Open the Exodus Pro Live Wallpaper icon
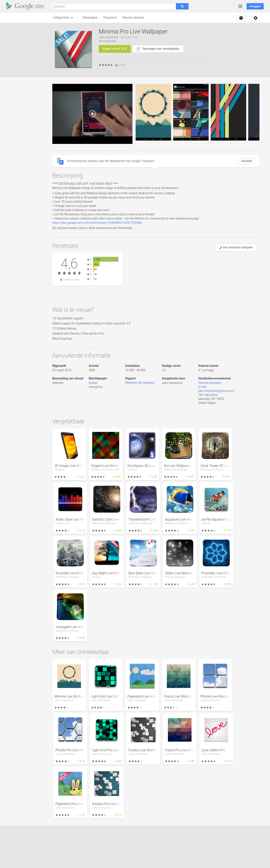The height and width of the screenshot is (868, 270). coord(107,784)
